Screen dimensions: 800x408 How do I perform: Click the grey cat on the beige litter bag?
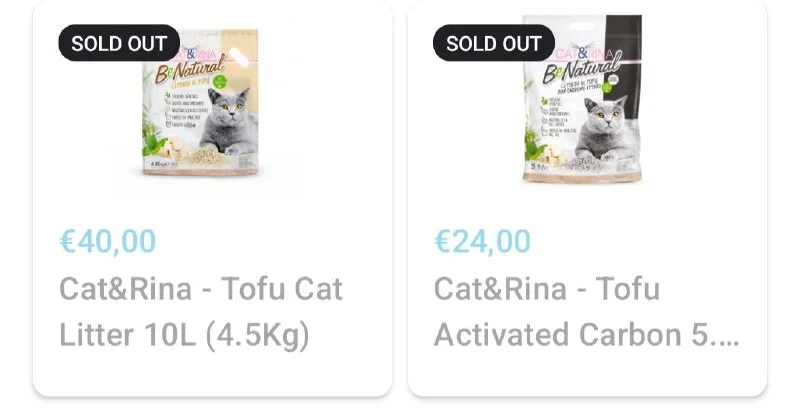234,122
